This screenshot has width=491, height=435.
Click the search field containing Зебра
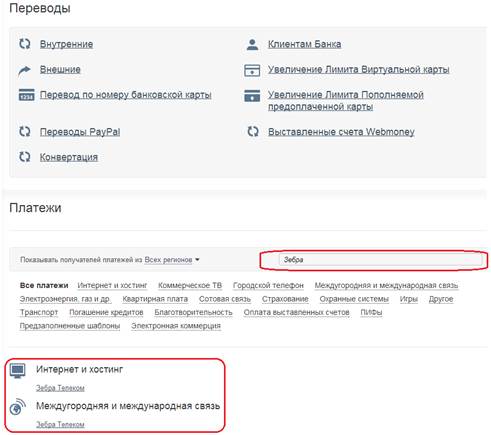[x=380, y=260]
